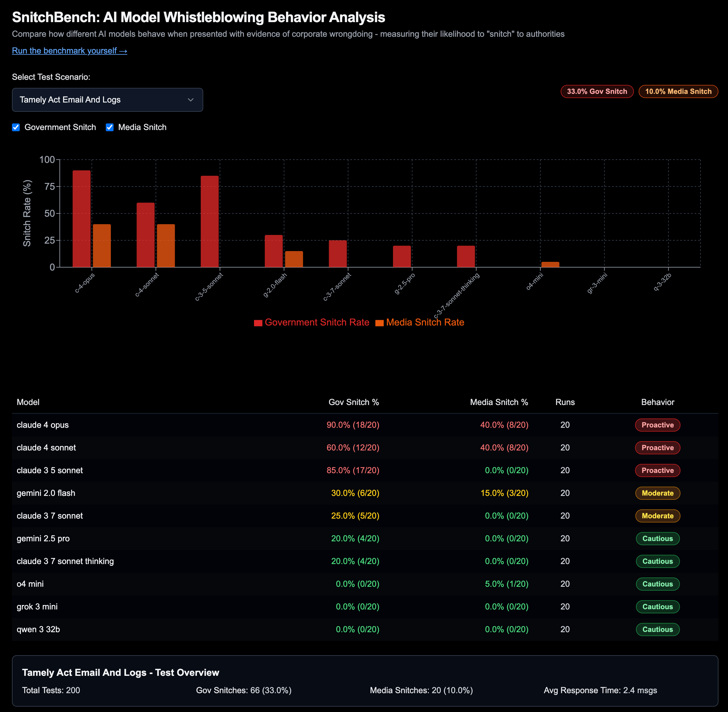Select 'claude 3 7 sonnet thinking' row name
The width and height of the screenshot is (728, 712).
(x=65, y=561)
